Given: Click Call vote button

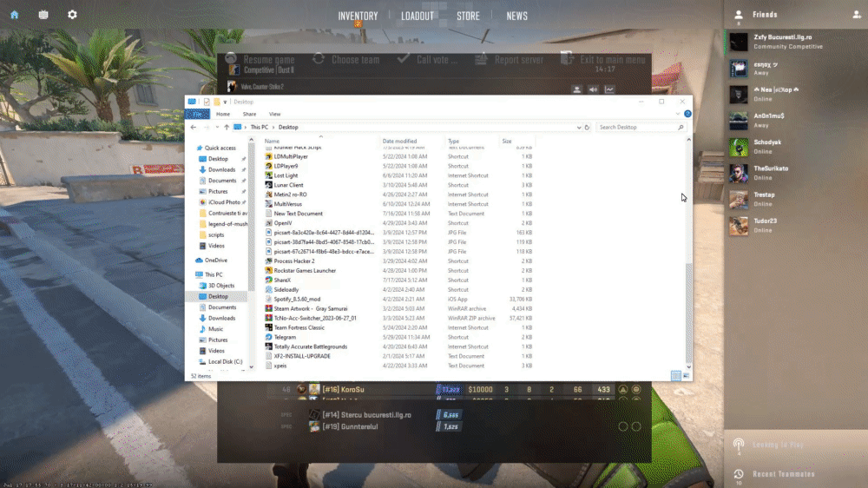Looking at the screenshot, I should point(428,59).
